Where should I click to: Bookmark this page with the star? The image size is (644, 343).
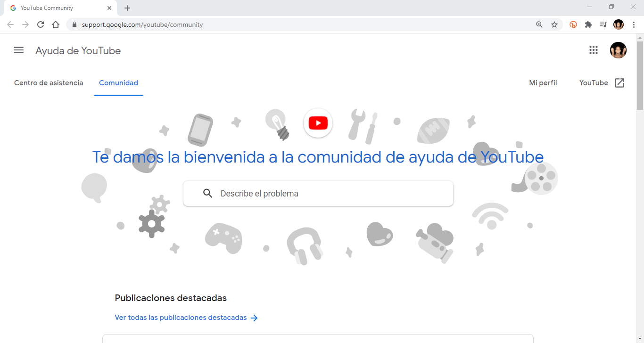(x=554, y=24)
